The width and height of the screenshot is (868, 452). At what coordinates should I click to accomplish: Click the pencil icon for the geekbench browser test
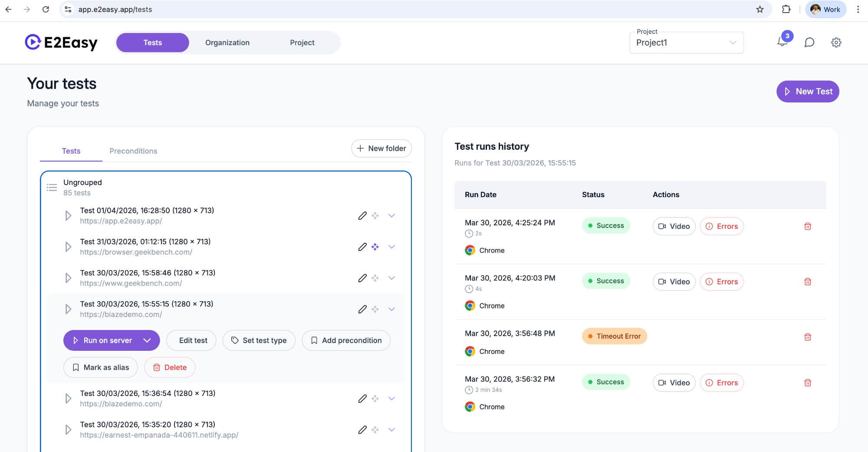(362, 247)
